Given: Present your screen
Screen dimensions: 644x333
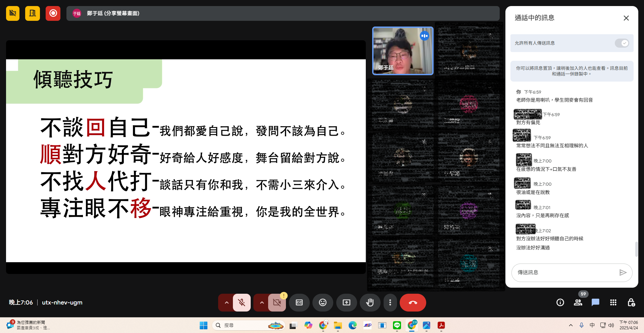Looking at the screenshot, I should click(x=346, y=302).
